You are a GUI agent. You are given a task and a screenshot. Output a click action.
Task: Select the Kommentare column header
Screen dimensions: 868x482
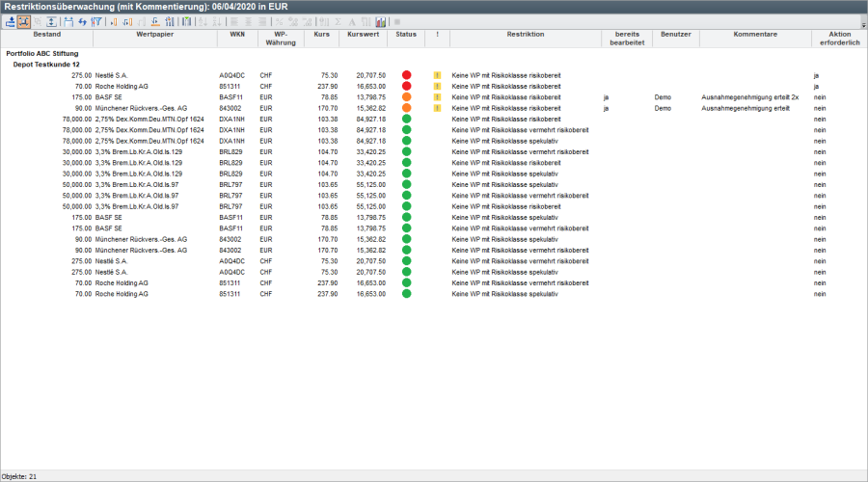(x=754, y=34)
